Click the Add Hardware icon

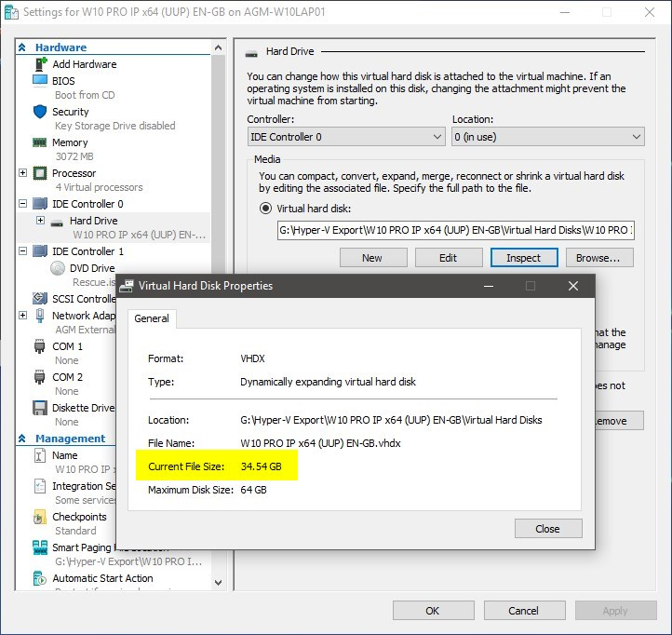click(x=41, y=64)
